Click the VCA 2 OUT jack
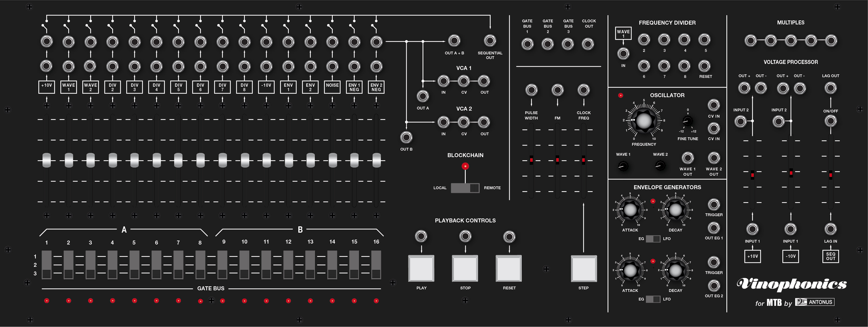The width and height of the screenshot is (868, 327). (484, 122)
